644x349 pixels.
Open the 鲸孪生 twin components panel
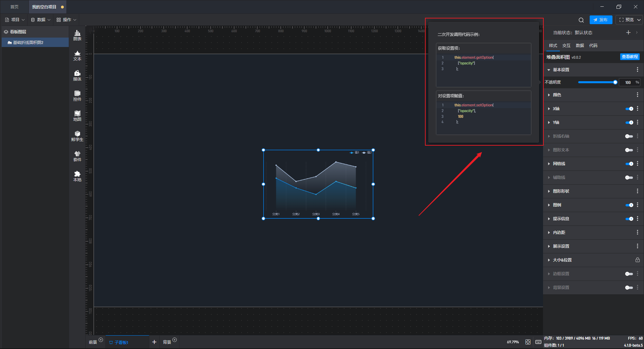pos(77,136)
